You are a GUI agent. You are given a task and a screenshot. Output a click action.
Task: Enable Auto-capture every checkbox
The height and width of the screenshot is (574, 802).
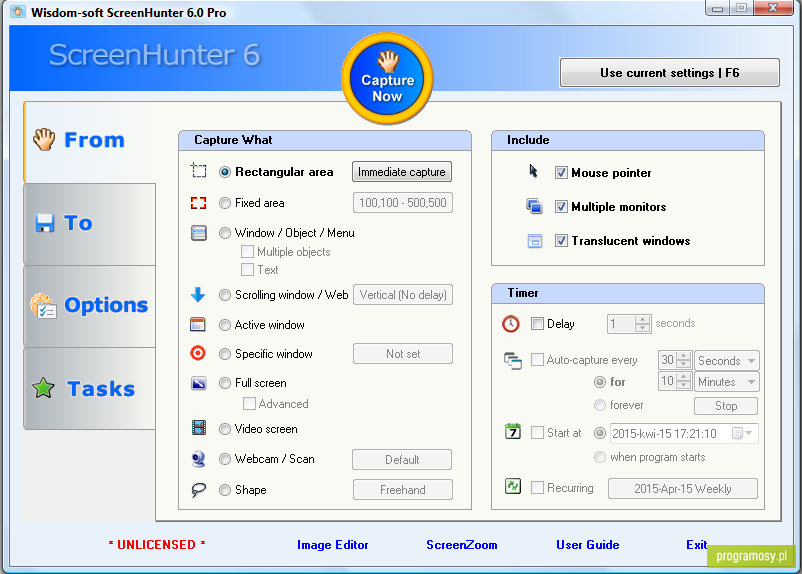537,360
